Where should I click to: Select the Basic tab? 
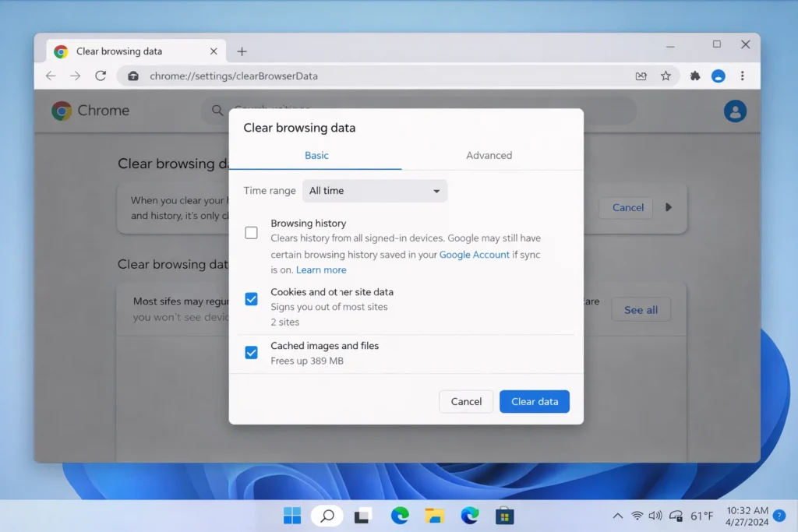point(316,155)
